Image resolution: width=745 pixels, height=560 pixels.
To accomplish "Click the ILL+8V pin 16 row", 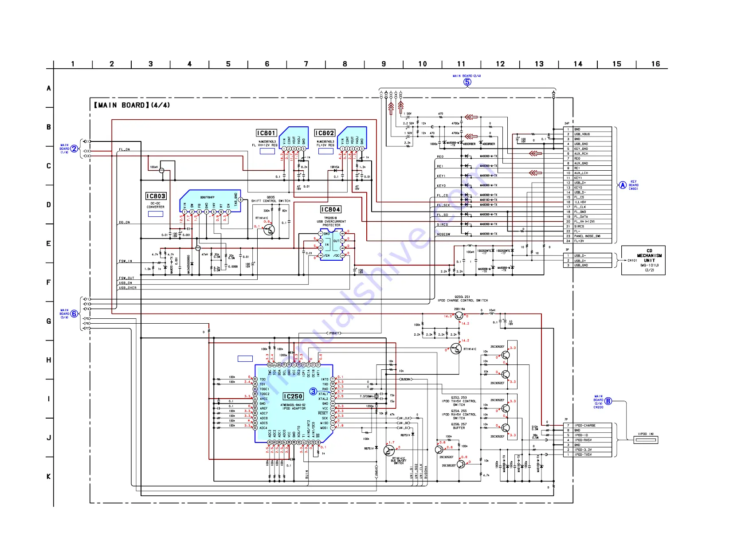I will pos(588,202).
